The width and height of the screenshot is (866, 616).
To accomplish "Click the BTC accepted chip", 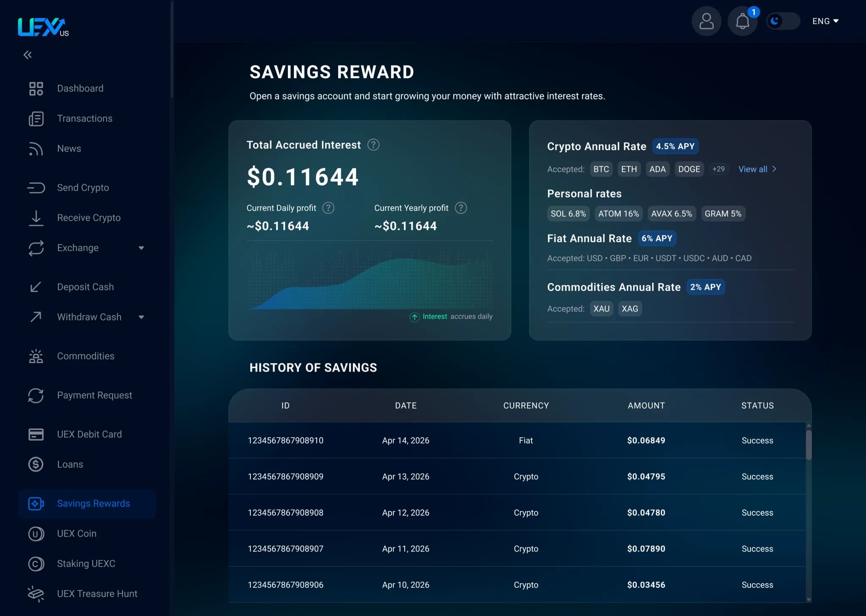I will click(x=601, y=169).
